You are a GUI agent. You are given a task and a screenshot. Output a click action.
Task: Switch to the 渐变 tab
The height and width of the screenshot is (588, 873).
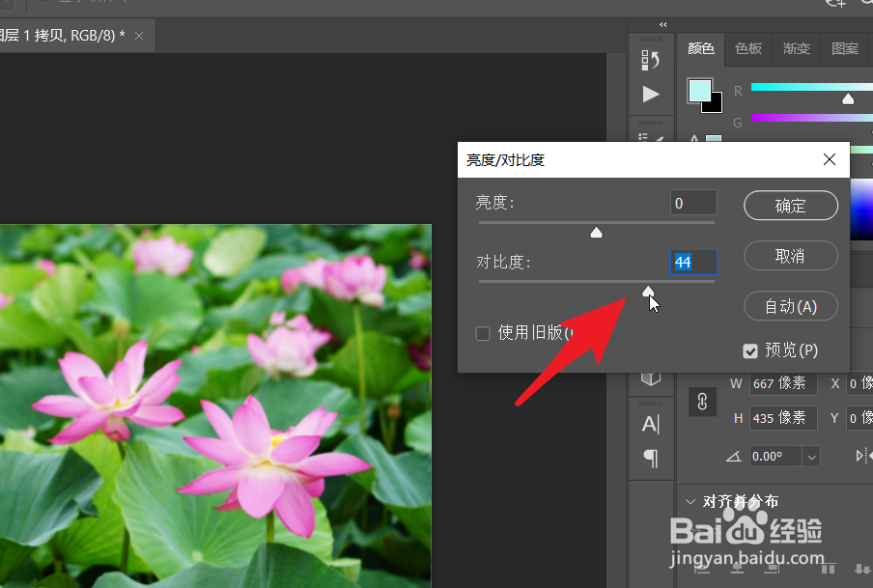(x=796, y=49)
